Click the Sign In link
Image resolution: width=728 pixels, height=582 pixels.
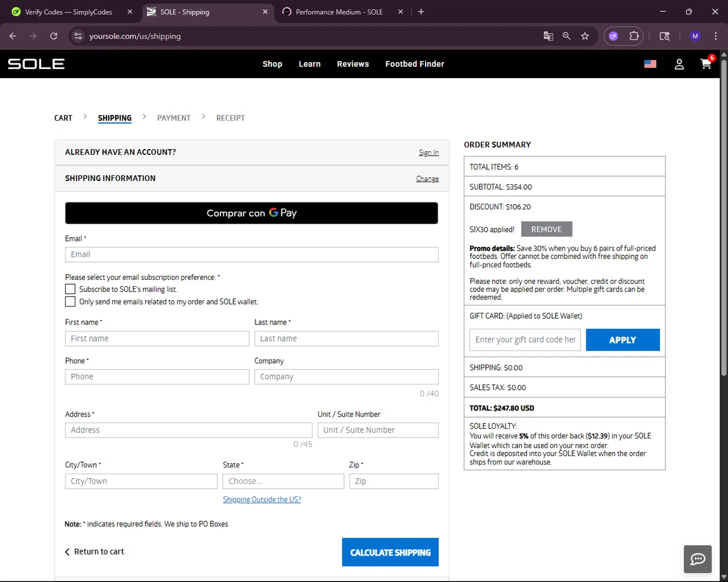click(x=429, y=152)
